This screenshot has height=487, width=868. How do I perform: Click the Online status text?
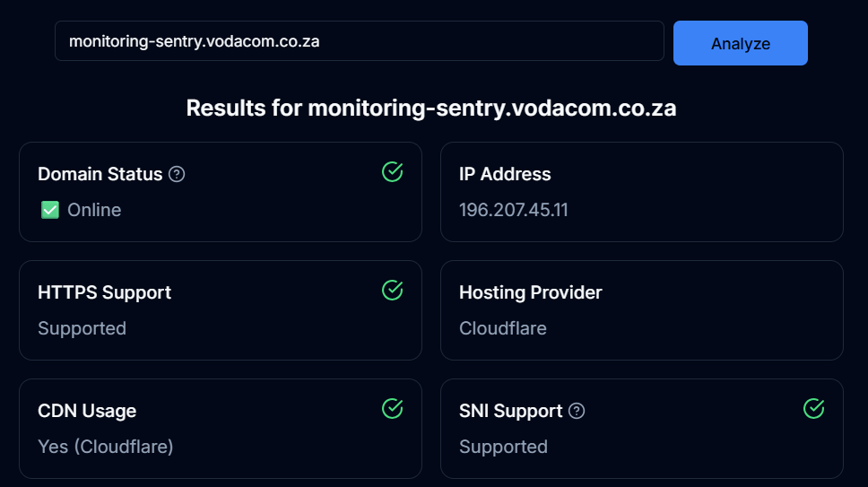(x=94, y=210)
